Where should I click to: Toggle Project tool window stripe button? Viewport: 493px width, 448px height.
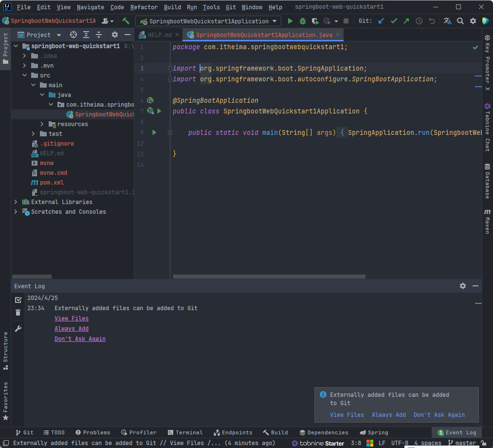(5, 49)
